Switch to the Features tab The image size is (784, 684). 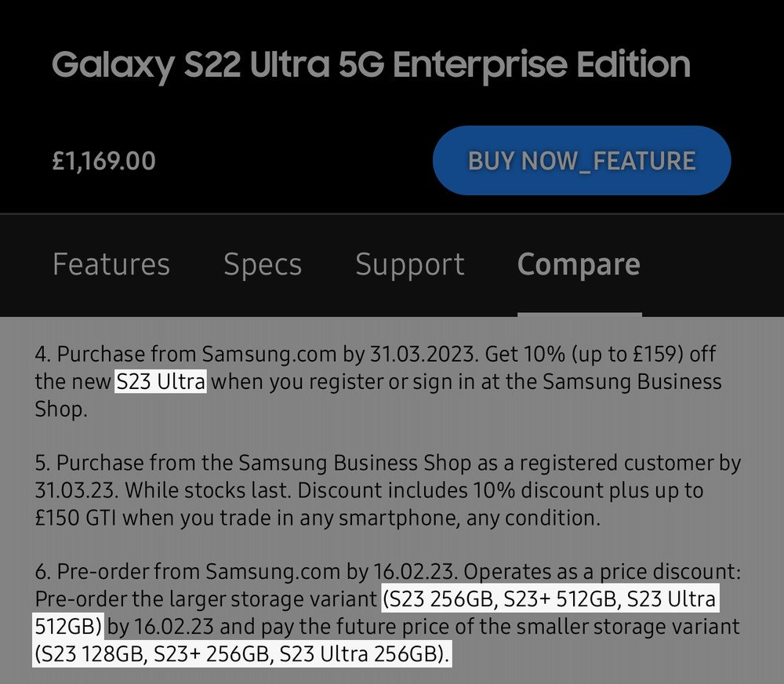tap(111, 264)
